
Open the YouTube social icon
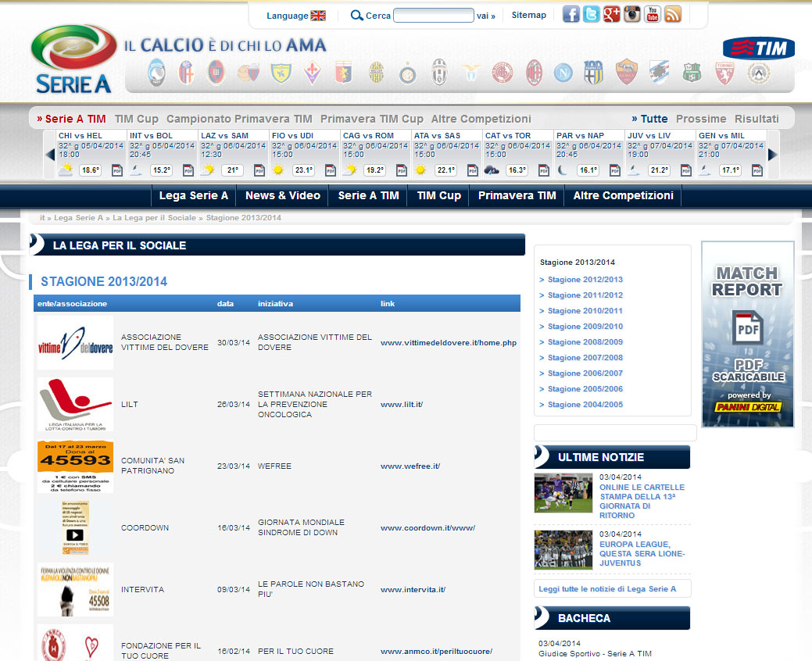653,14
